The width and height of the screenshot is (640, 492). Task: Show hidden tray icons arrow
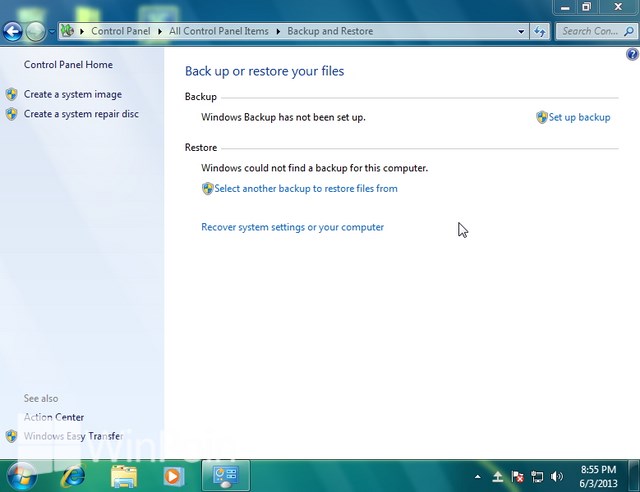tap(478, 476)
